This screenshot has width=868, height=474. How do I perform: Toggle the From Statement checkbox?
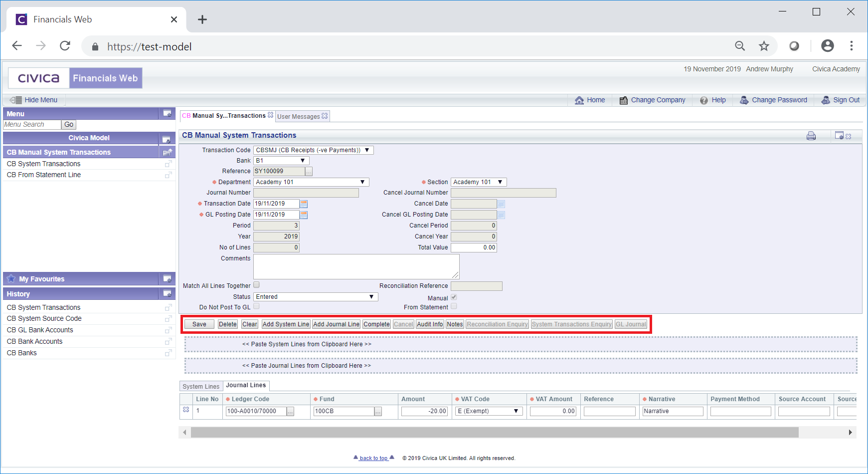(454, 306)
